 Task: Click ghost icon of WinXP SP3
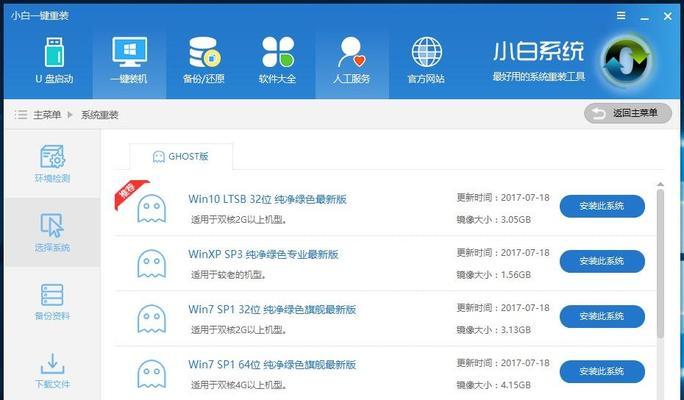pos(151,263)
